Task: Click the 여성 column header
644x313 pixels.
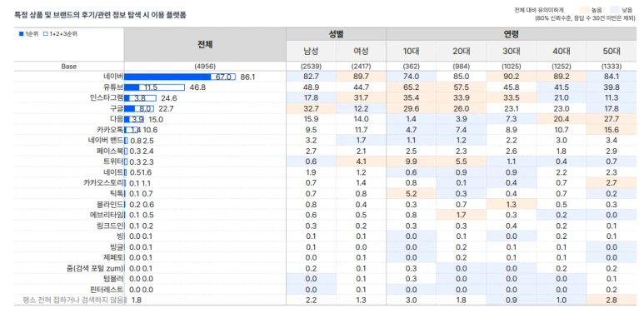Action: [x=361, y=52]
